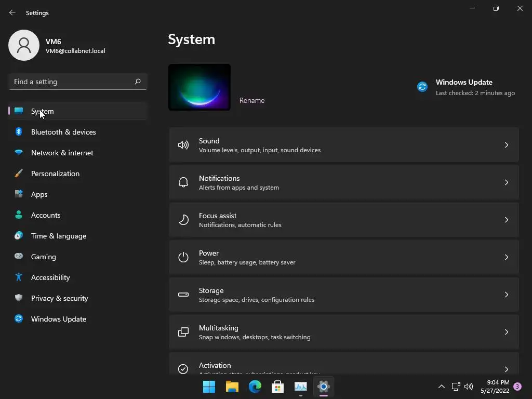Open Privacy & security settings
The width and height of the screenshot is (532, 399).
78,298
